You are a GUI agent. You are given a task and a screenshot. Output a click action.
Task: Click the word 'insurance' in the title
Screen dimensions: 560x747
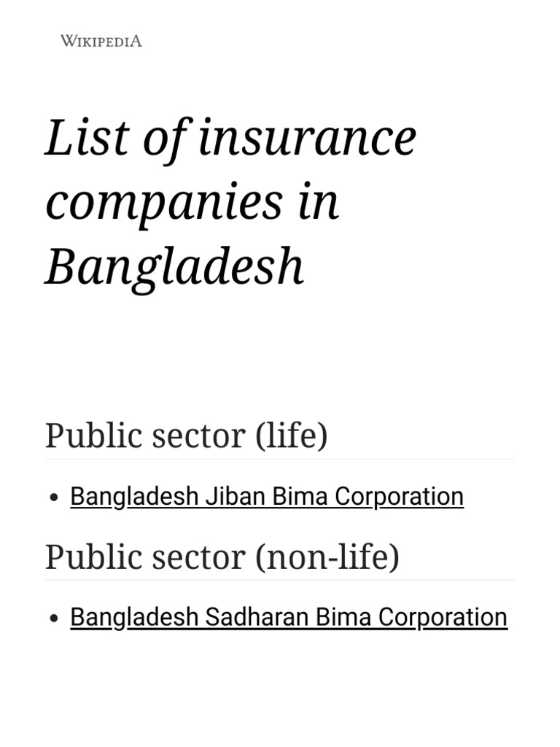tap(307, 139)
